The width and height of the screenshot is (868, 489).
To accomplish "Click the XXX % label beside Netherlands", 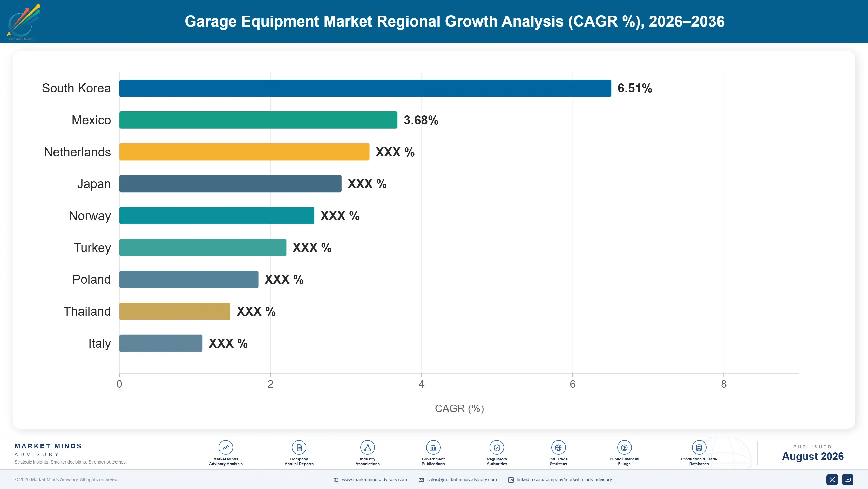I will [395, 152].
